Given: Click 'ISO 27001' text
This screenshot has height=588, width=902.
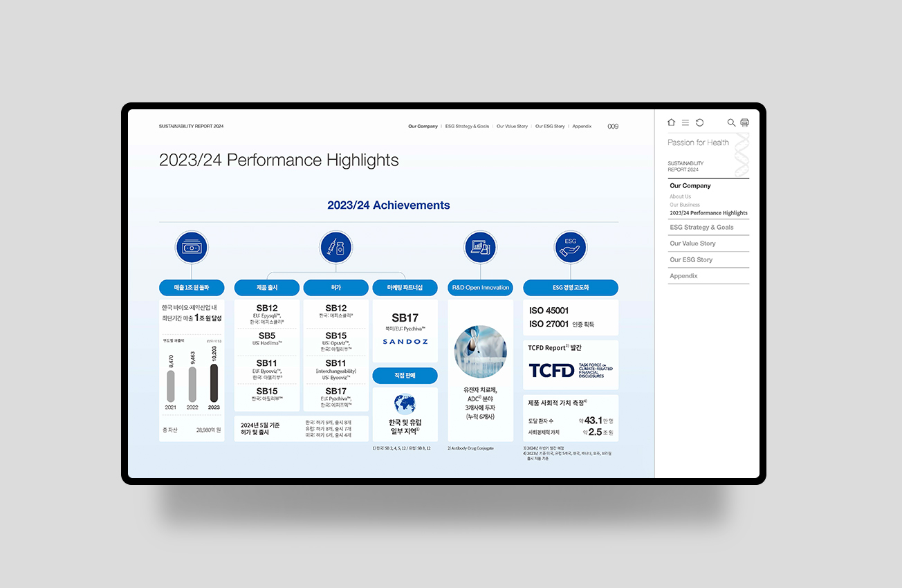Looking at the screenshot, I should pos(549,324).
